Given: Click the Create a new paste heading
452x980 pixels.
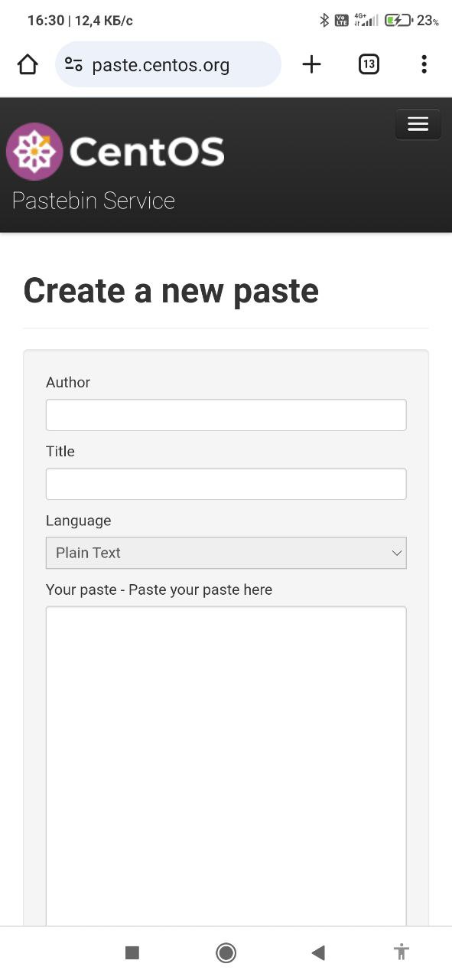Looking at the screenshot, I should pos(171,291).
